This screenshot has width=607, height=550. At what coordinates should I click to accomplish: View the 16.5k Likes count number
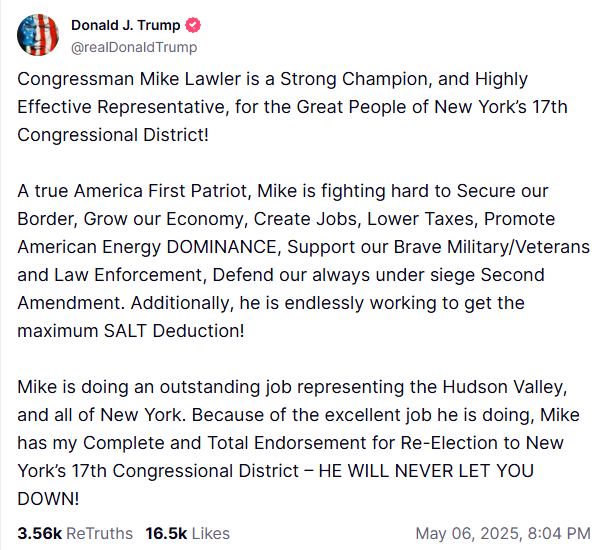point(166,533)
